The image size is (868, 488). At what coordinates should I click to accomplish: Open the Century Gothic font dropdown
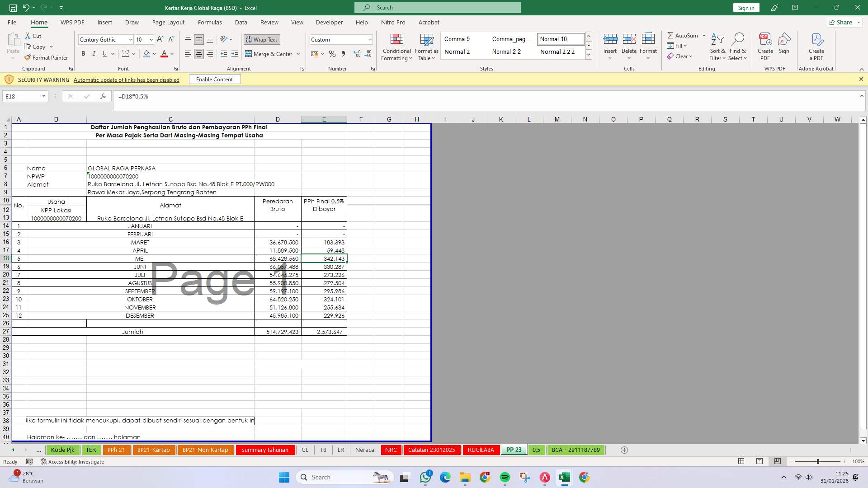[130, 40]
